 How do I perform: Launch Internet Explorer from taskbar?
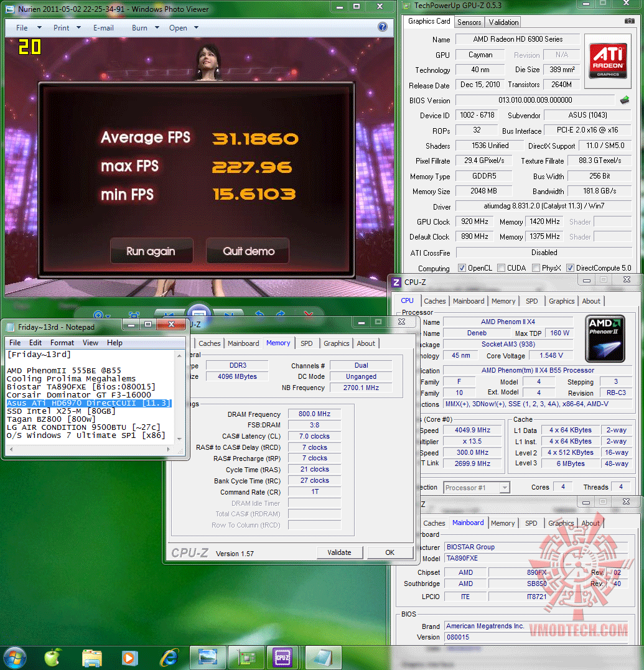[169, 658]
